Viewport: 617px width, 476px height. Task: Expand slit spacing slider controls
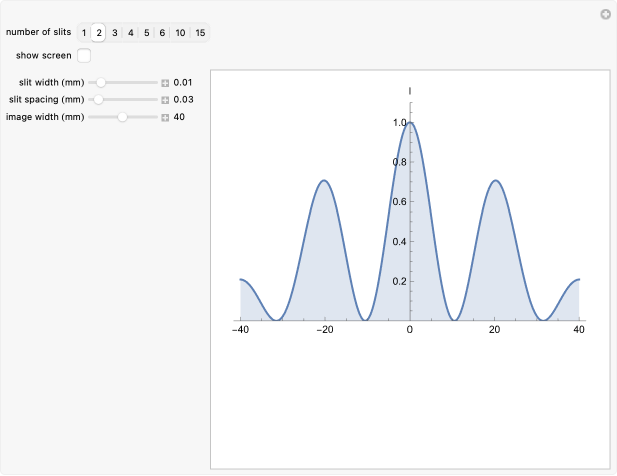(x=165, y=100)
